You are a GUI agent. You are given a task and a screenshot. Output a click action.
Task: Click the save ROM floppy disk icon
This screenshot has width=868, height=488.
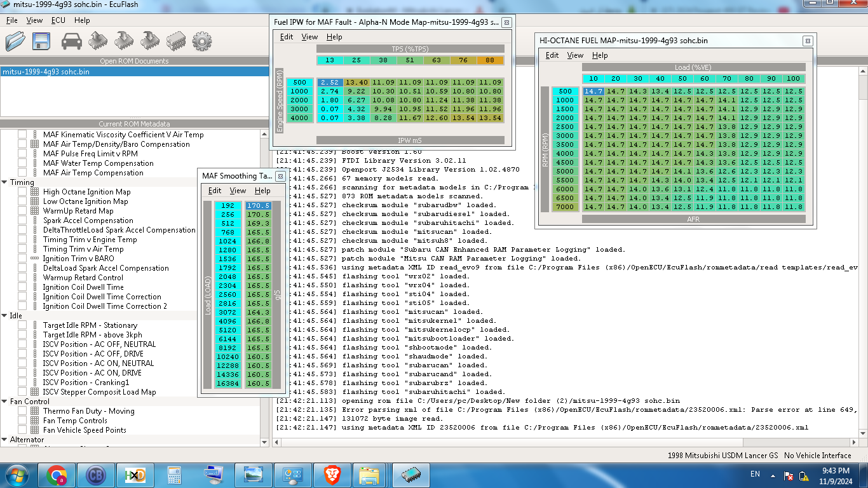tap(42, 41)
